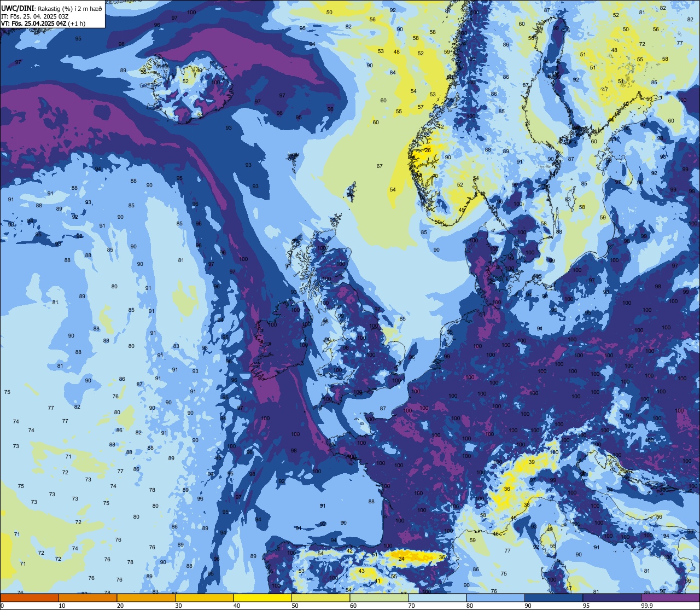Viewport: 700px width, 610px height.
Task: Click the '99.9' legend scale label
Action: point(647,606)
